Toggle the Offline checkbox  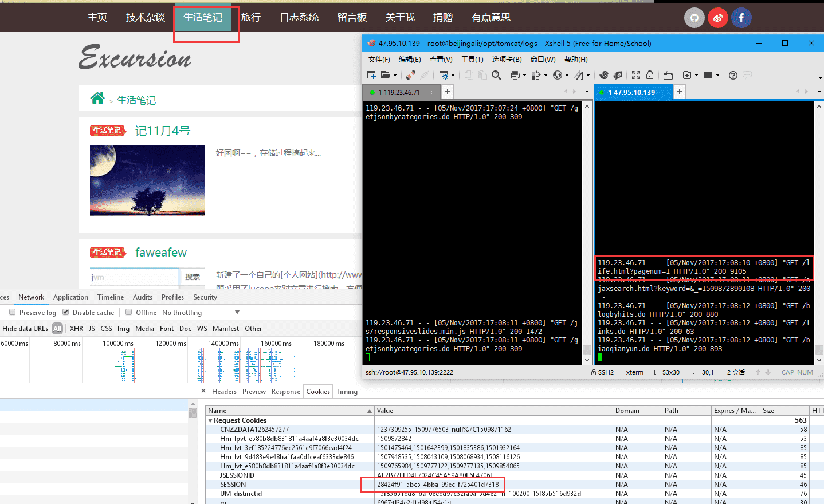(129, 312)
